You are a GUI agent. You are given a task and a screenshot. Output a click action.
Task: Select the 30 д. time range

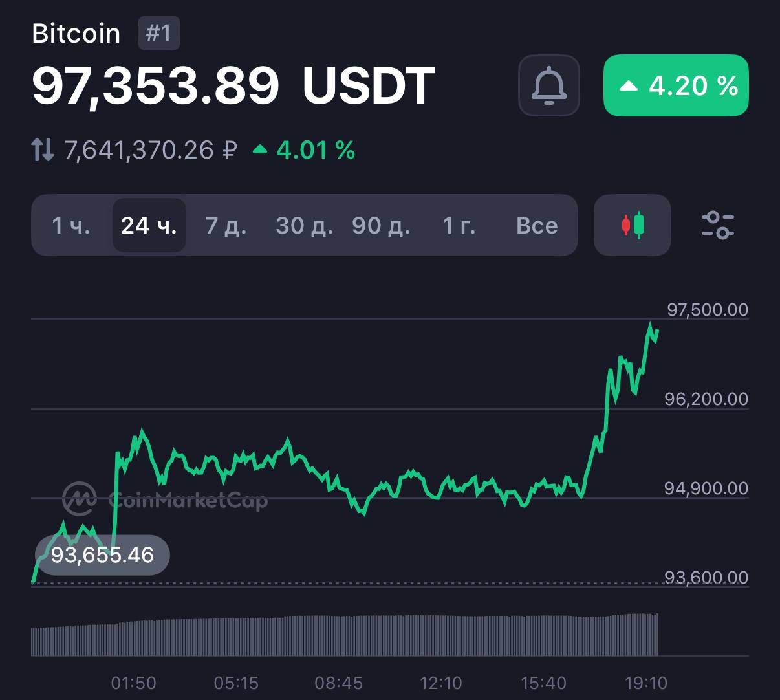[x=304, y=226]
